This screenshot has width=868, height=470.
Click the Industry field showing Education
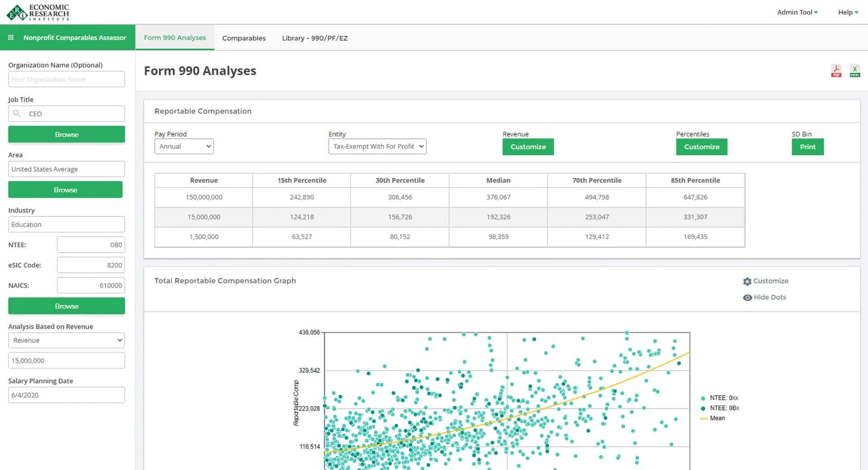coord(67,225)
